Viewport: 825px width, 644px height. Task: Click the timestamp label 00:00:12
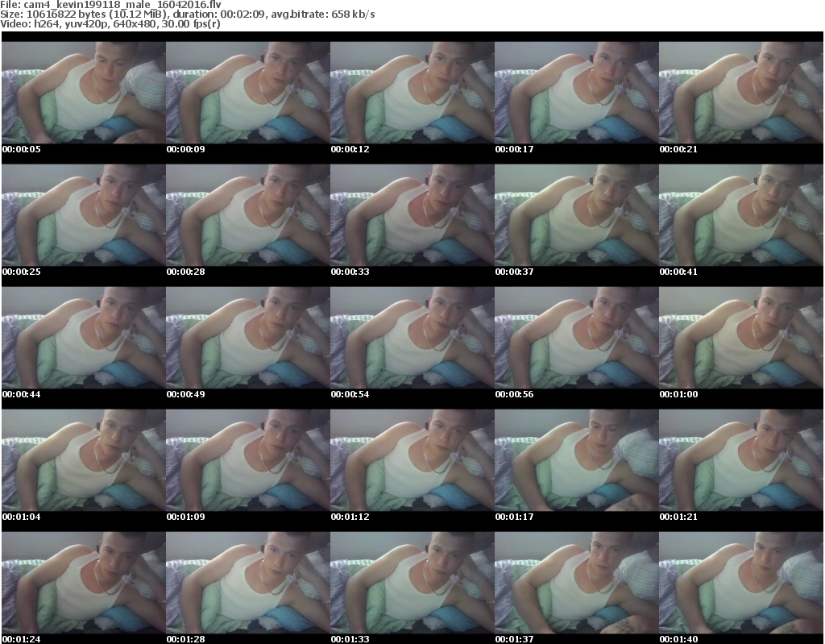tap(350, 150)
